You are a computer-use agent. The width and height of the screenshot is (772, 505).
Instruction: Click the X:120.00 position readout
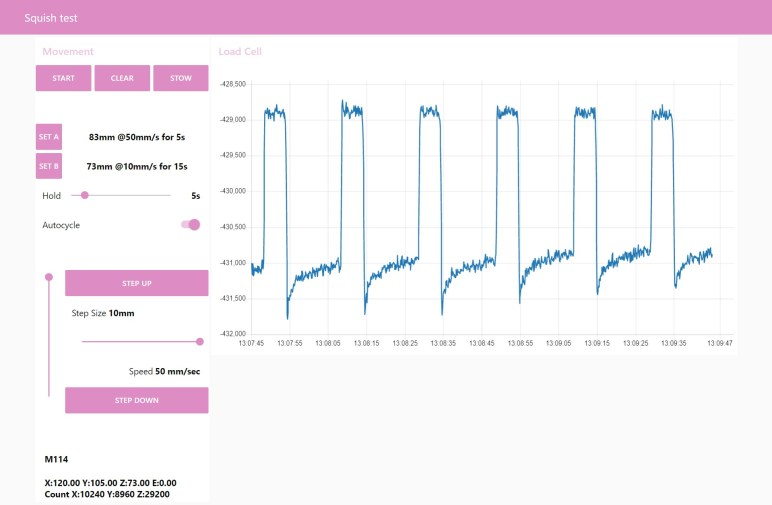tap(110, 483)
